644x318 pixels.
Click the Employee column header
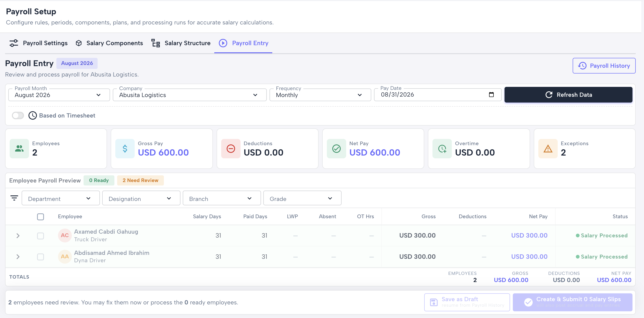70,216
